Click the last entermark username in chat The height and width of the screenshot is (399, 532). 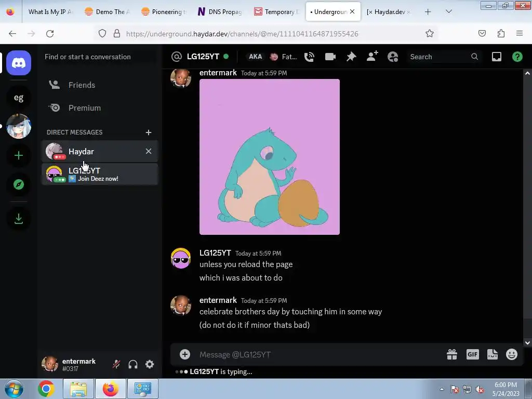tap(218, 300)
